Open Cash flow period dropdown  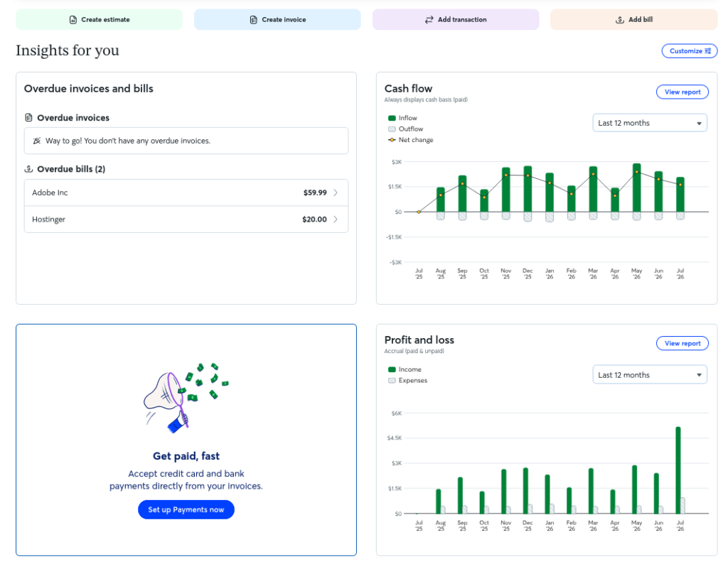pyautogui.click(x=650, y=123)
